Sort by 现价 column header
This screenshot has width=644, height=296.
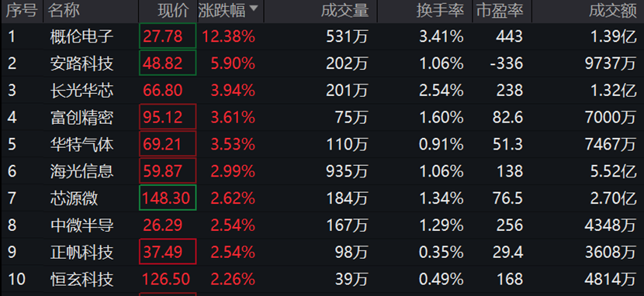point(174,11)
